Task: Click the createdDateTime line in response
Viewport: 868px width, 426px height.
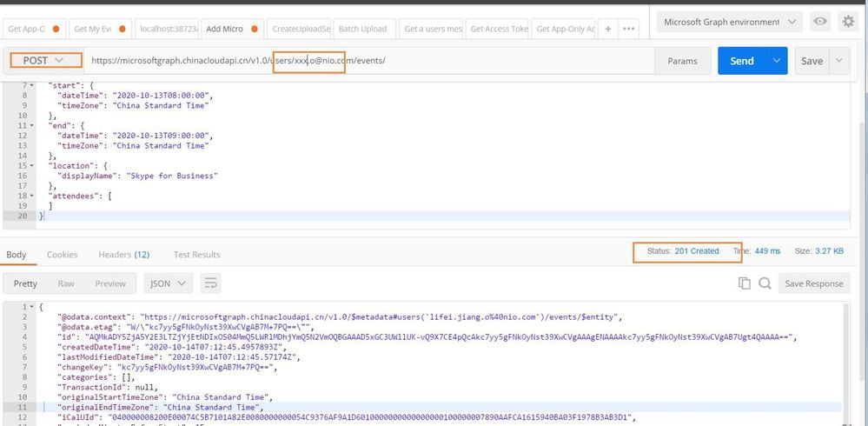Action: point(172,347)
